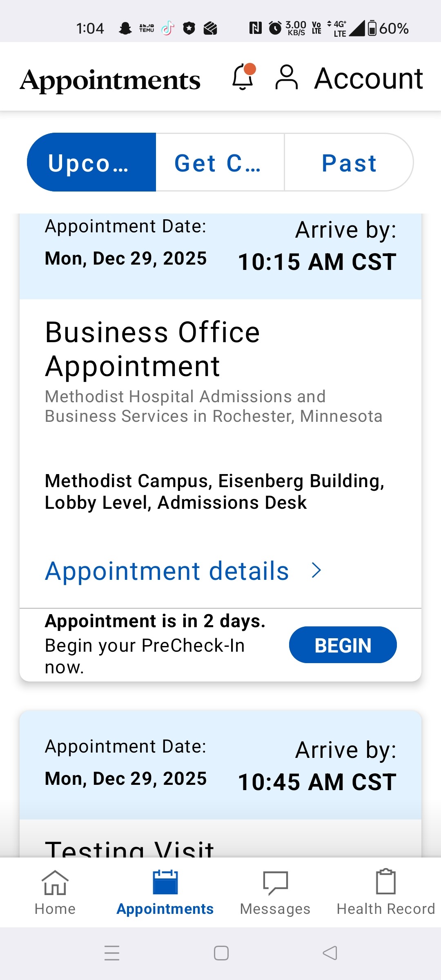Open the Appointment details link
Image resolution: width=441 pixels, height=980 pixels.
pos(167,571)
